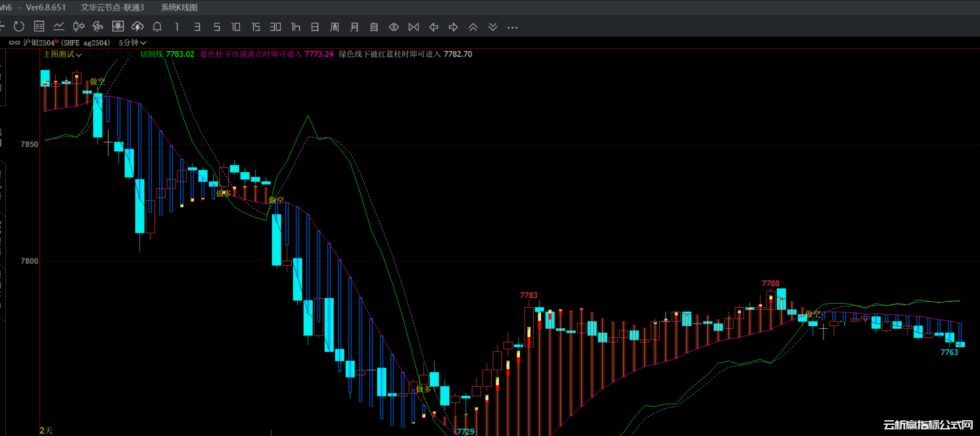
Task: Click the expand K-line width icon
Action: [394, 27]
